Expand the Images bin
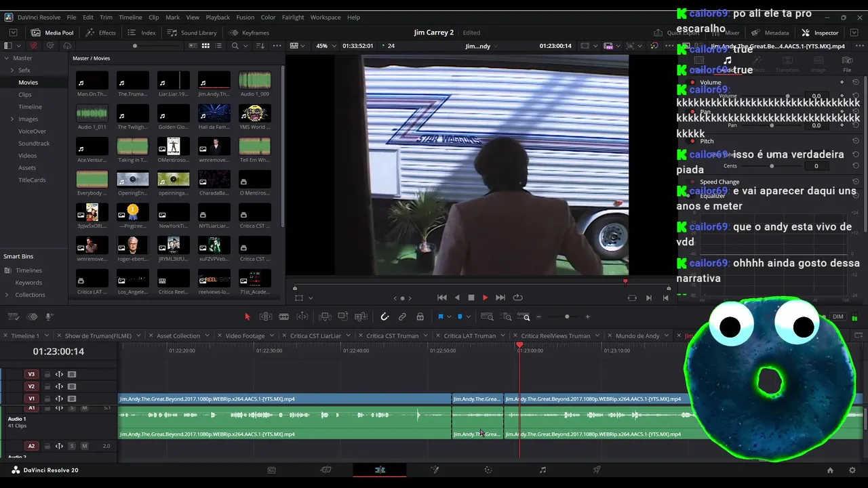Screen dimensions: 868x488 pyautogui.click(x=12, y=119)
